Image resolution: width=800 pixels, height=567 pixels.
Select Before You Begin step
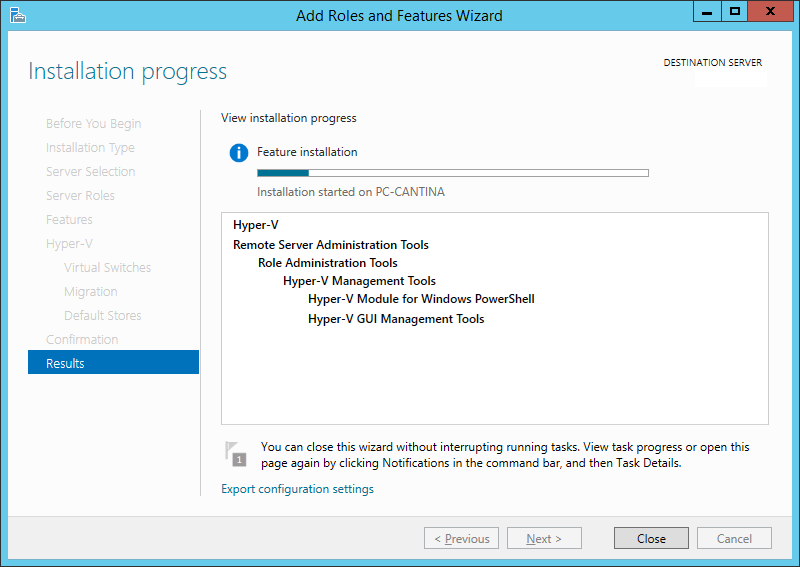click(93, 124)
